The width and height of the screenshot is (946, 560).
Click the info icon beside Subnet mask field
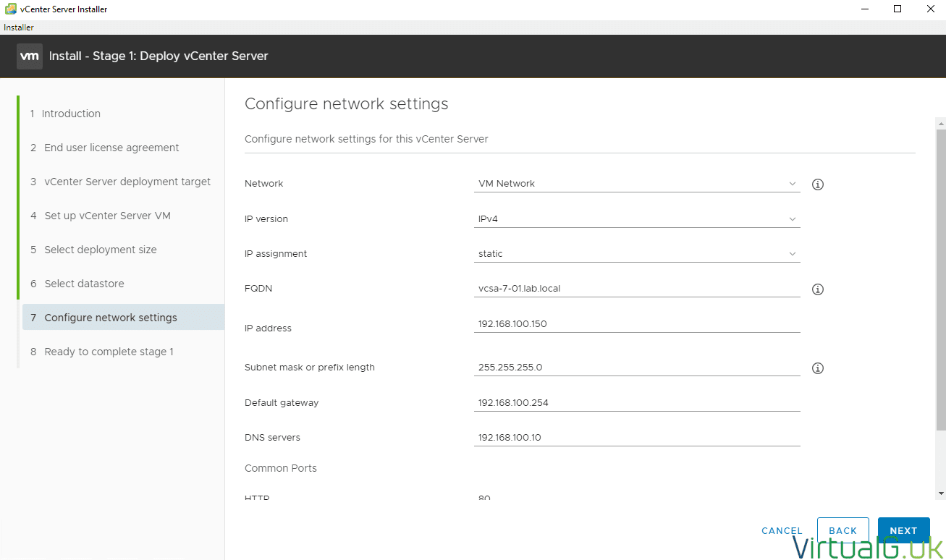point(818,368)
